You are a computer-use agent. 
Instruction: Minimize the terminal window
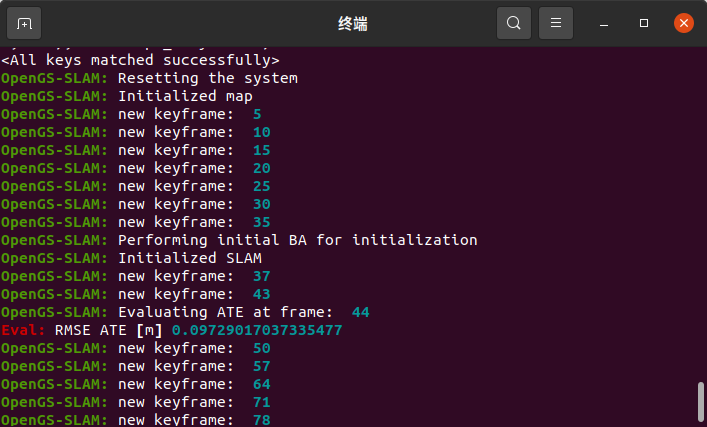pyautogui.click(x=604, y=23)
